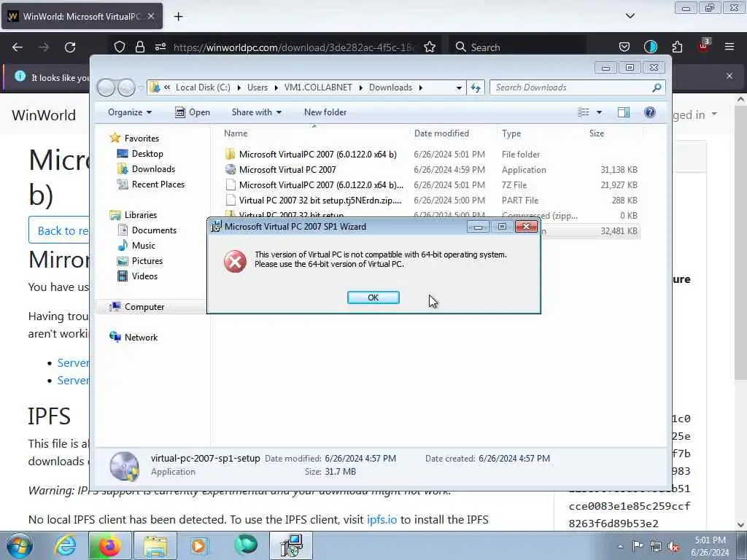
Task: Click the Firefox Search box
Action: pyautogui.click(x=517, y=47)
